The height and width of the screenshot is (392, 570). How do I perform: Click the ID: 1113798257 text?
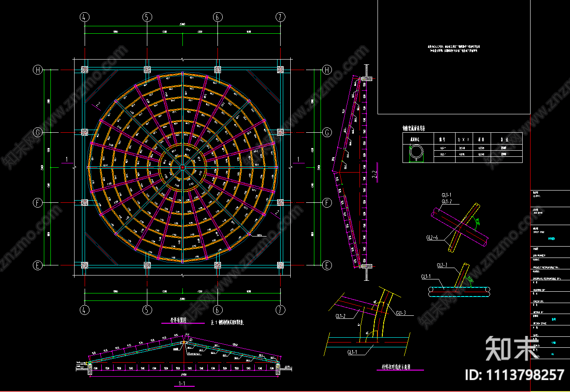(514, 375)
